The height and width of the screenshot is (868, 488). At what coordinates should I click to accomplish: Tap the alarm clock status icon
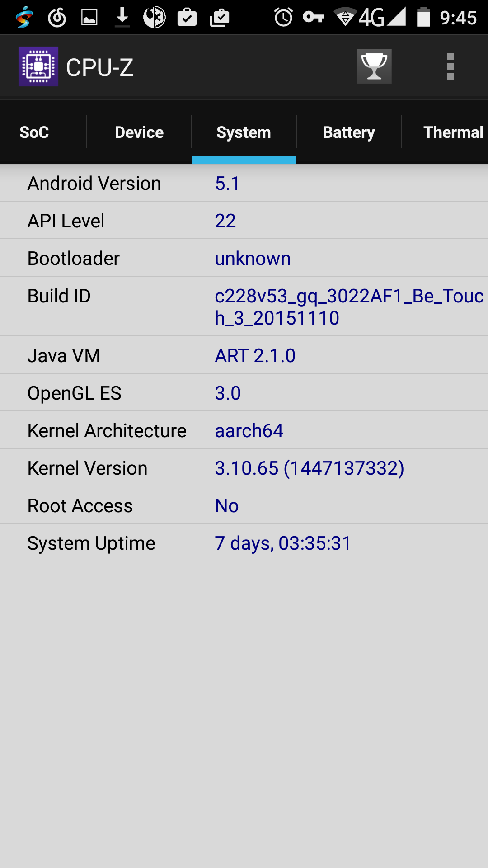tap(284, 17)
